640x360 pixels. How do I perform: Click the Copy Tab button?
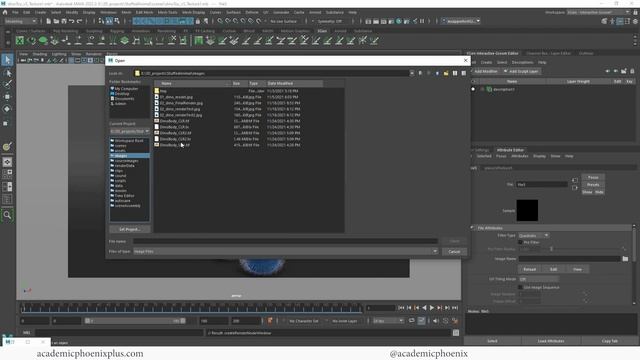point(610,341)
